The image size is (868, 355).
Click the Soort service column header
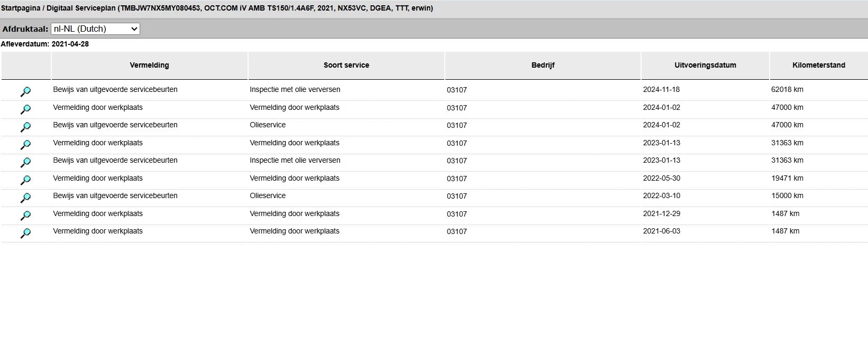(x=346, y=65)
